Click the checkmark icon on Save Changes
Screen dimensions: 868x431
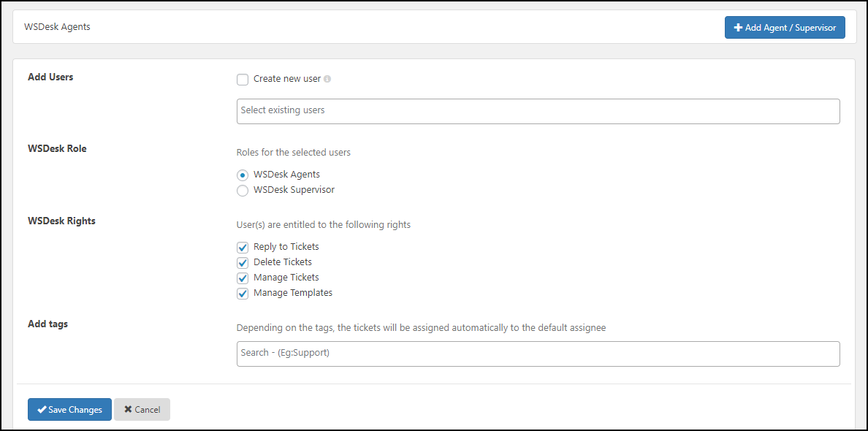click(42, 410)
